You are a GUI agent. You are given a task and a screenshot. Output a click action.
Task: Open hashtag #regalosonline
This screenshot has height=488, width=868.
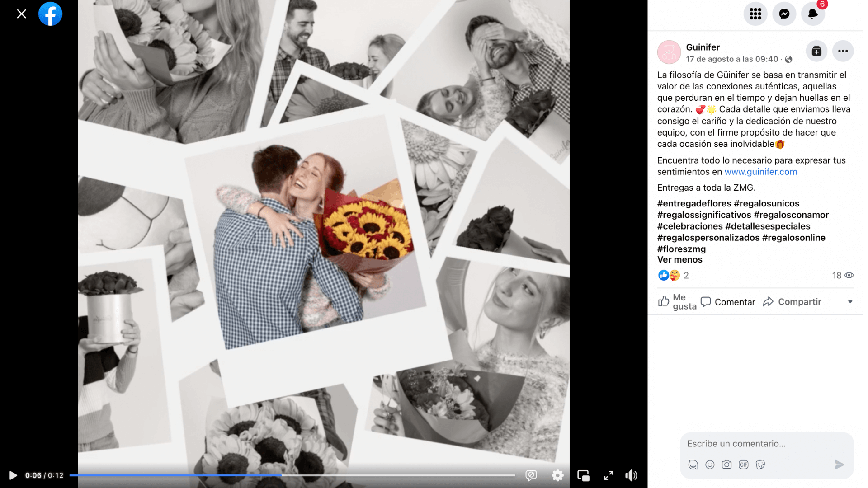tap(793, 237)
